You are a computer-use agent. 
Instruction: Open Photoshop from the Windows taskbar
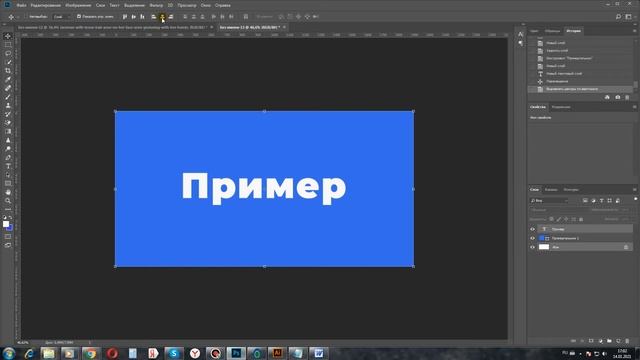236,353
